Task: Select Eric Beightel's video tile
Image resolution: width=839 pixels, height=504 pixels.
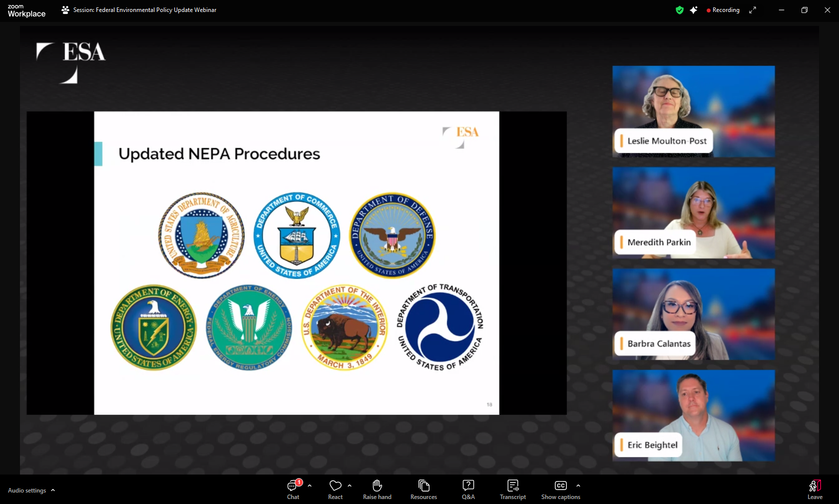Action: [693, 414]
